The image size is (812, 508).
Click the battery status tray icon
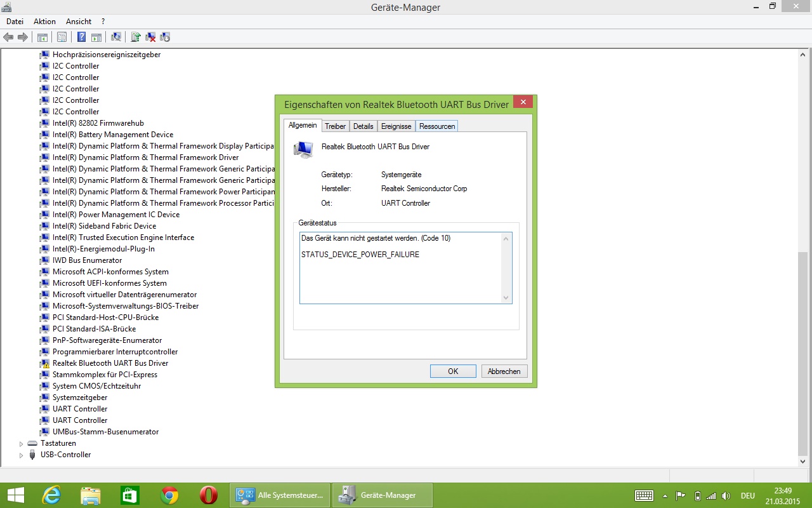coord(698,496)
